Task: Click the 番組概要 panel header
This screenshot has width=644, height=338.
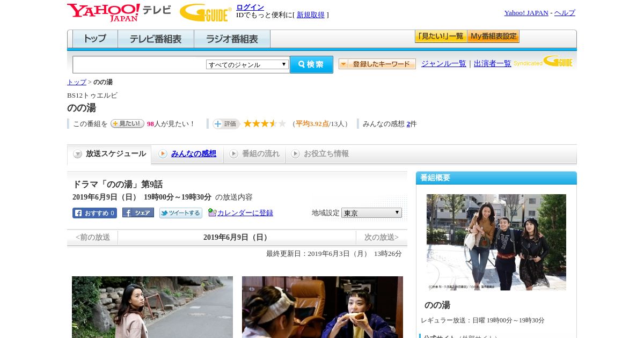Action: (x=496, y=178)
